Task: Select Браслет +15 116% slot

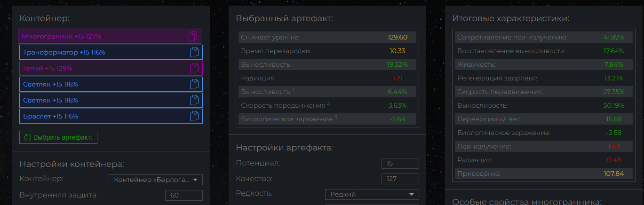Action: tap(111, 116)
